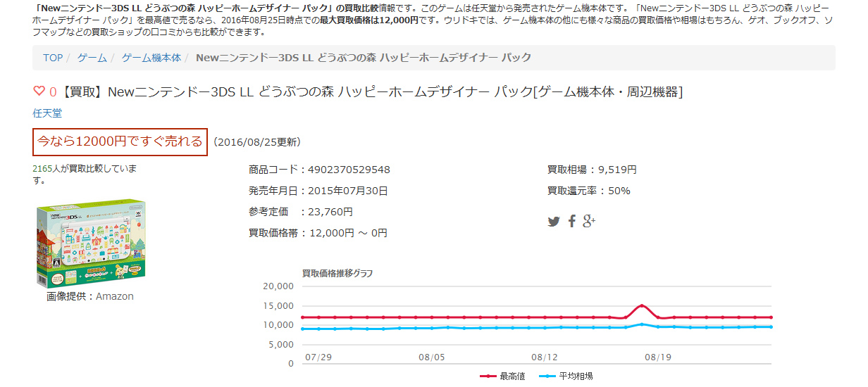Share the page on Google+
Image resolution: width=868 pixels, height=387 pixels.
(x=589, y=222)
